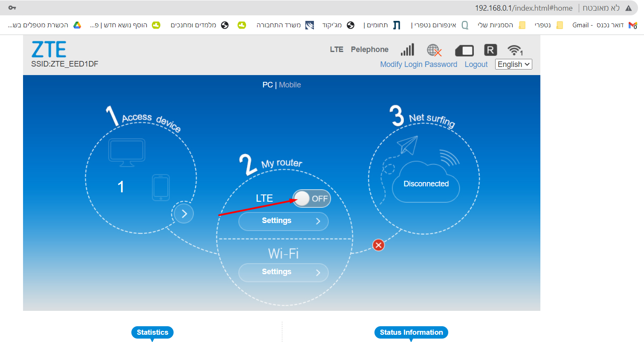The width and height of the screenshot is (644, 342).
Task: Click the not secure warning triangle
Action: click(x=629, y=8)
